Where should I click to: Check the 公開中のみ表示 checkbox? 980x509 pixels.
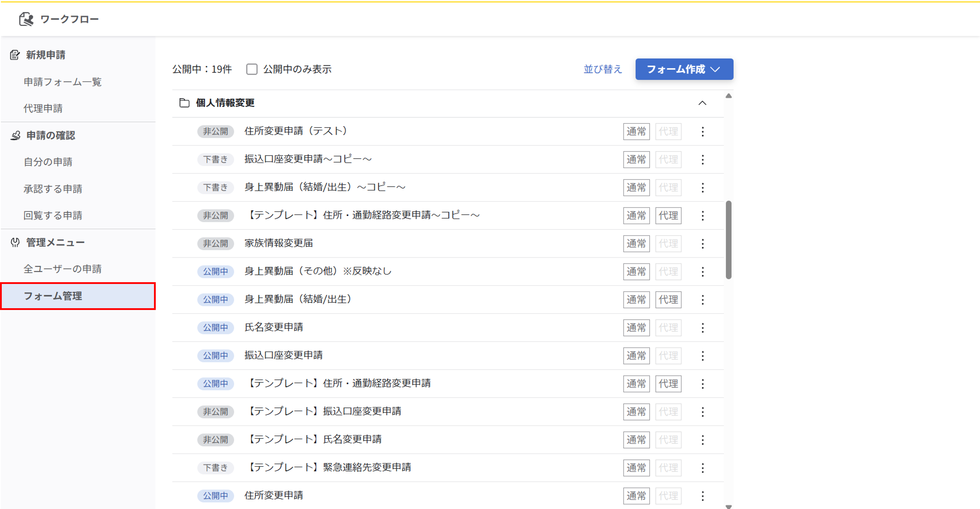click(x=251, y=69)
